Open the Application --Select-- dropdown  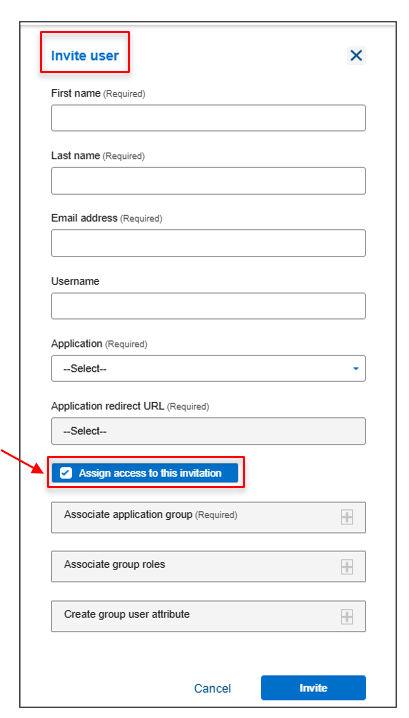tap(208, 368)
